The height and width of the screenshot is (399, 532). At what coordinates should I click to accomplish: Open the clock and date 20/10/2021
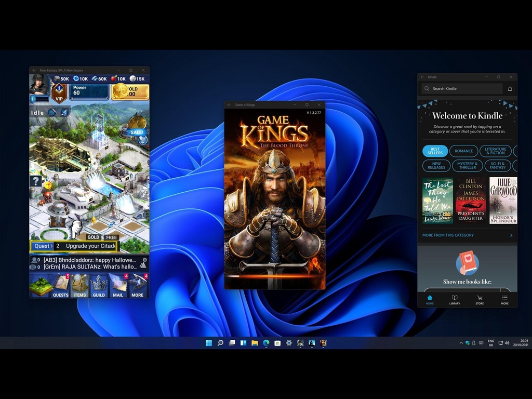click(521, 343)
